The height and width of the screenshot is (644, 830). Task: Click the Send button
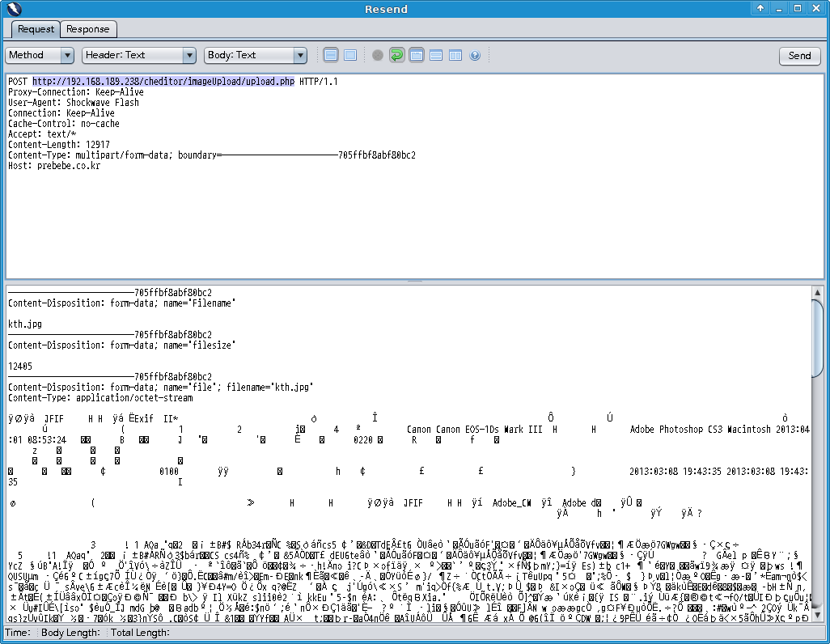click(x=799, y=56)
